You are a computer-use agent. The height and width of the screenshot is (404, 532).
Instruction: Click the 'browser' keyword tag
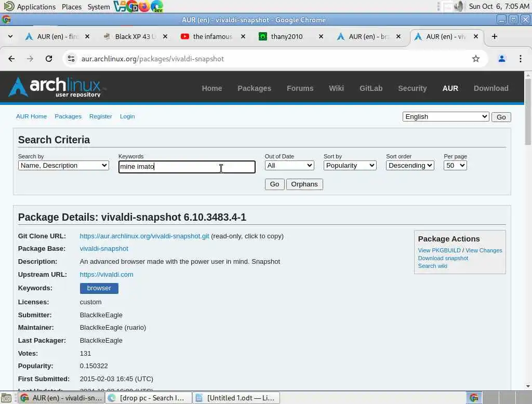click(x=99, y=288)
